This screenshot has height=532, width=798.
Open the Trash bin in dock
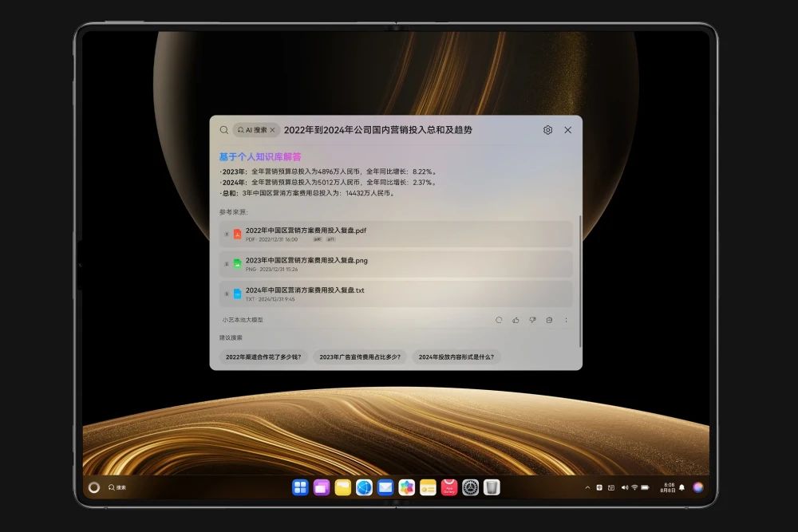492,488
